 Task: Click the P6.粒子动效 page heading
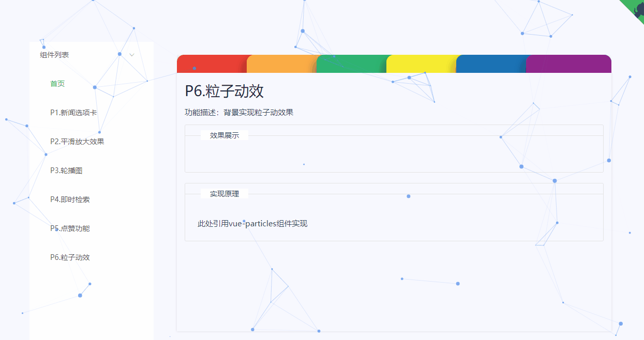click(224, 91)
